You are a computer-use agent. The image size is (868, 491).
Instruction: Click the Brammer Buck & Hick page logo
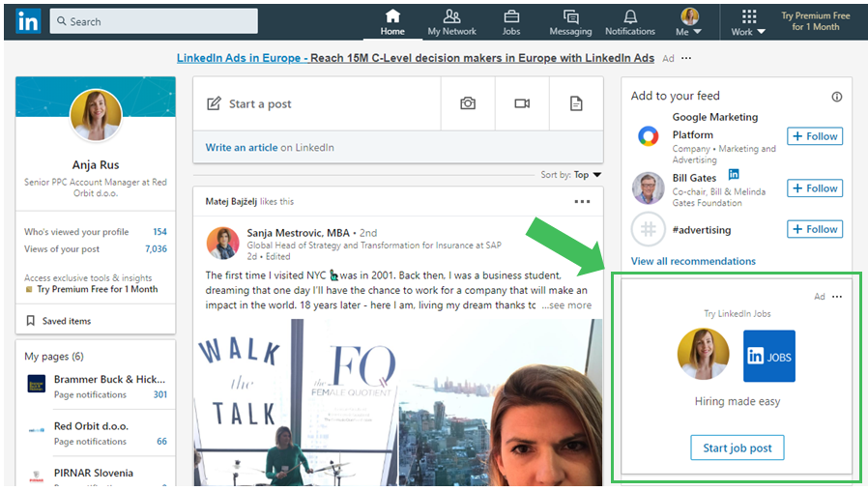(x=37, y=384)
